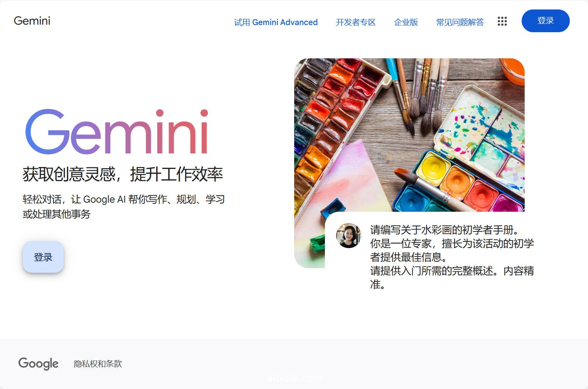Click the large gradient Gemini wordmark

point(117,132)
